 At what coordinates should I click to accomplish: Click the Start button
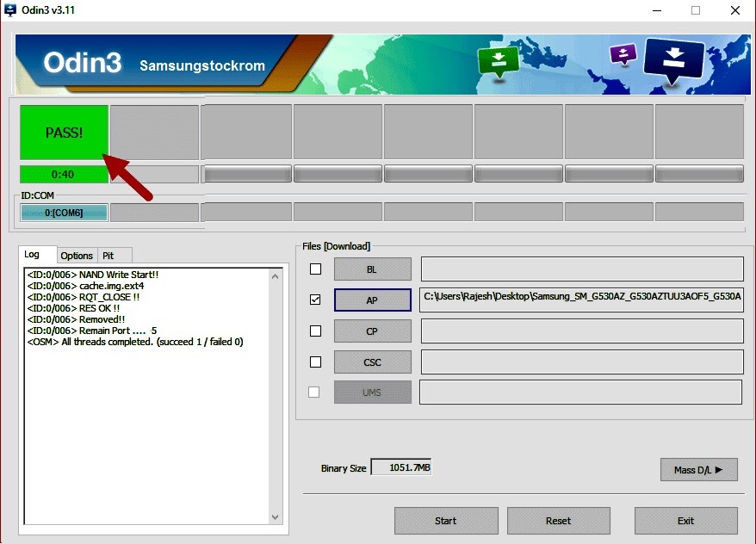tap(446, 521)
